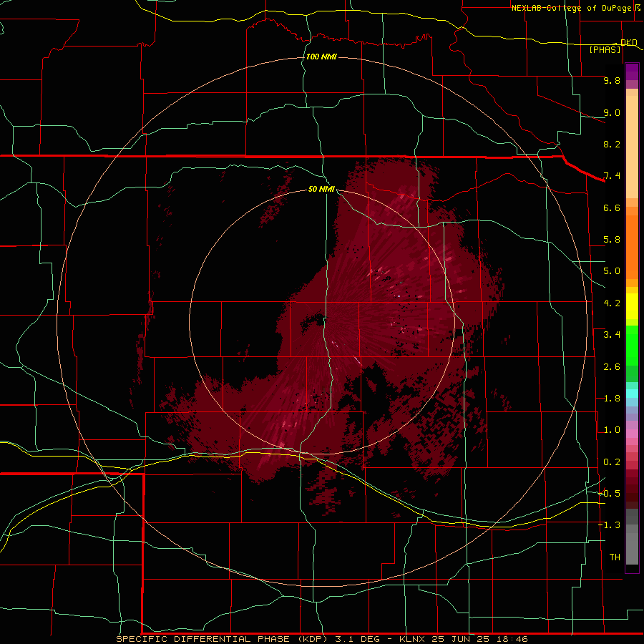The width and height of the screenshot is (644, 644).
Task: Pick the orange segment of the color bar
Action: [632, 246]
